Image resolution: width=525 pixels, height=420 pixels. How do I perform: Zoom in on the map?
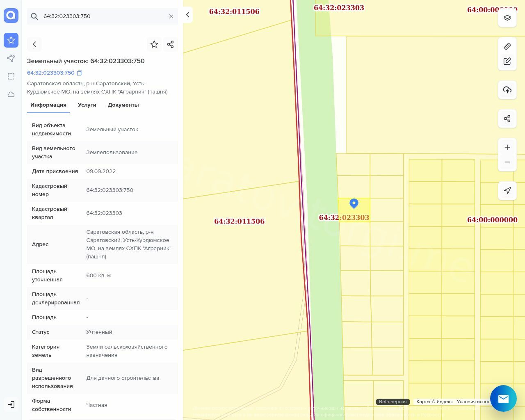pyautogui.click(x=507, y=147)
